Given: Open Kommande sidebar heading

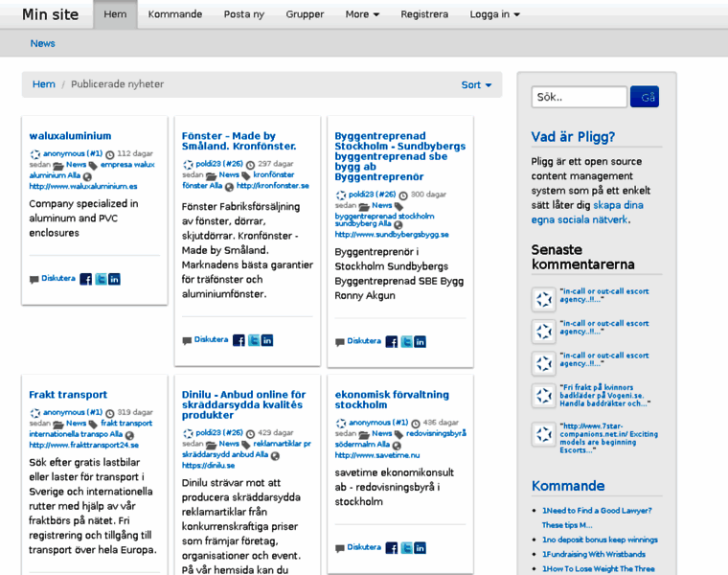Looking at the screenshot, I should [568, 486].
